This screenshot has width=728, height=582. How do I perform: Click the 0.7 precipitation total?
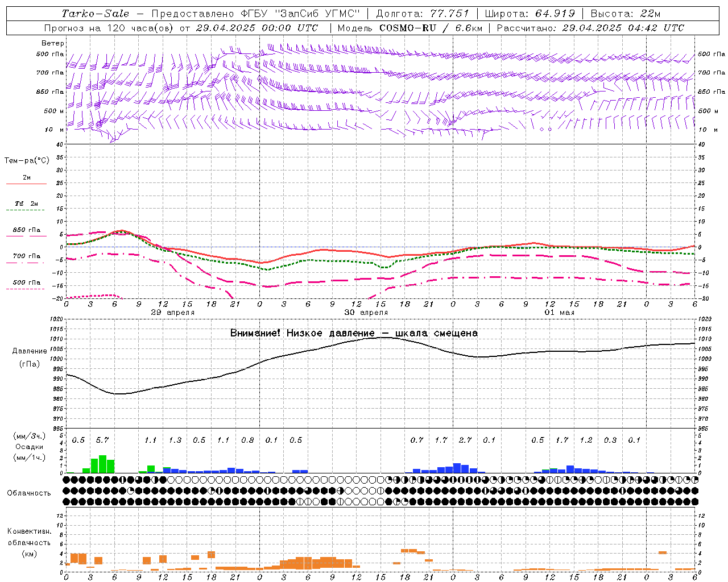[x=417, y=440]
